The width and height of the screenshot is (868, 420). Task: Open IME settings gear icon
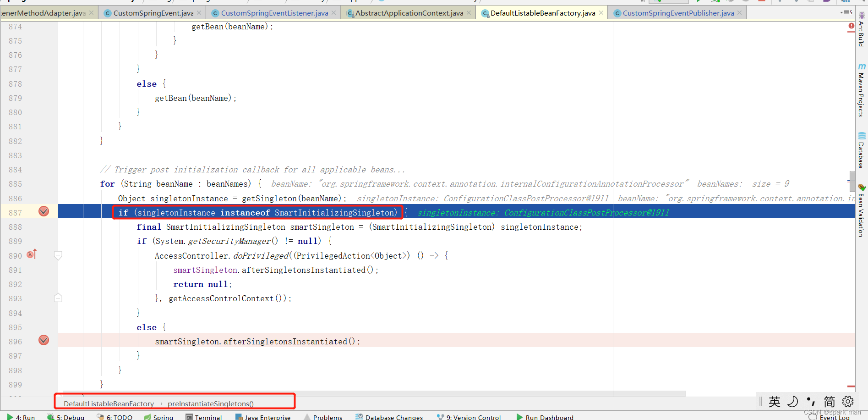(x=848, y=402)
